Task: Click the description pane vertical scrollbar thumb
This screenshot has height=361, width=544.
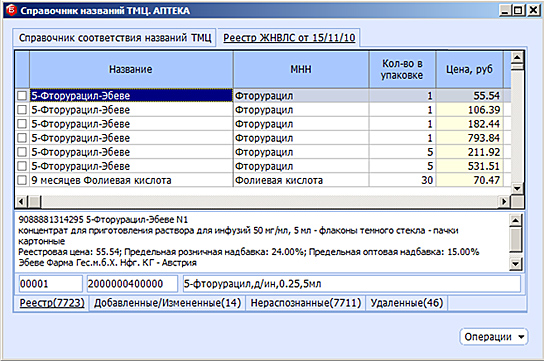Action: tap(516, 239)
